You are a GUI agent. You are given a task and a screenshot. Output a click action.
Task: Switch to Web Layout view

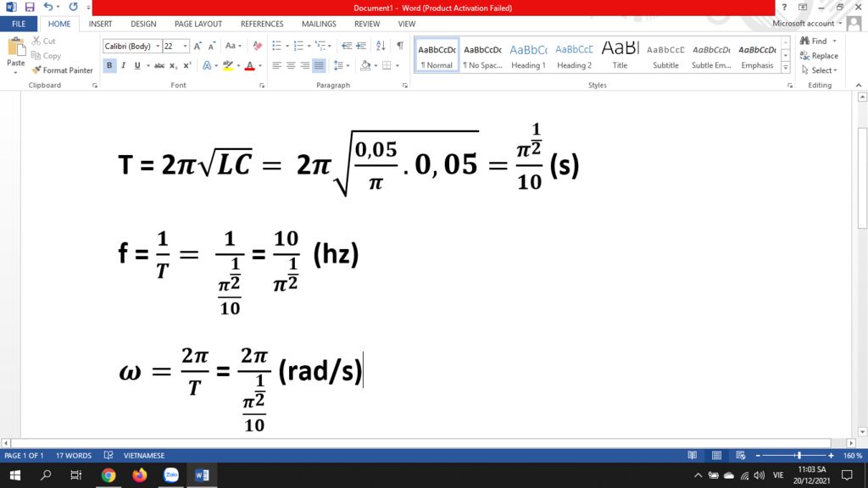[x=740, y=455]
